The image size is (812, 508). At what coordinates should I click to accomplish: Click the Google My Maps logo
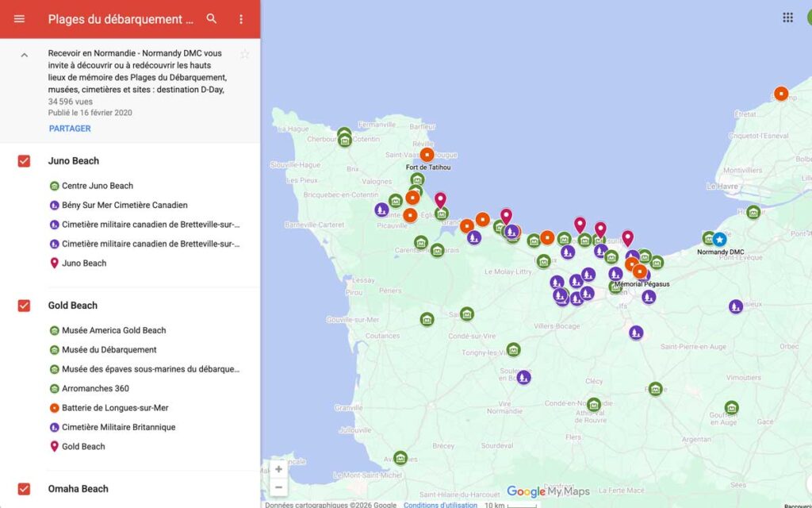(x=548, y=491)
